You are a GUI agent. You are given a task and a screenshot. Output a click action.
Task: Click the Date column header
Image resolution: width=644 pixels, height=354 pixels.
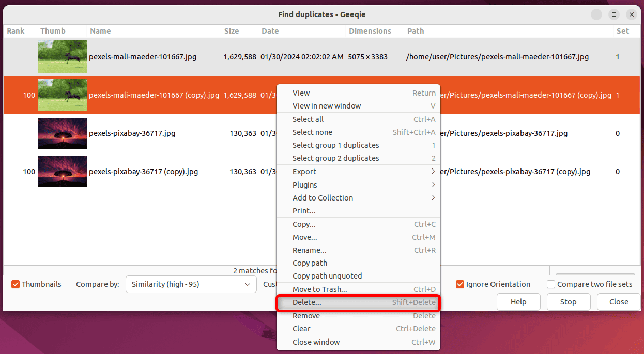[302, 31]
